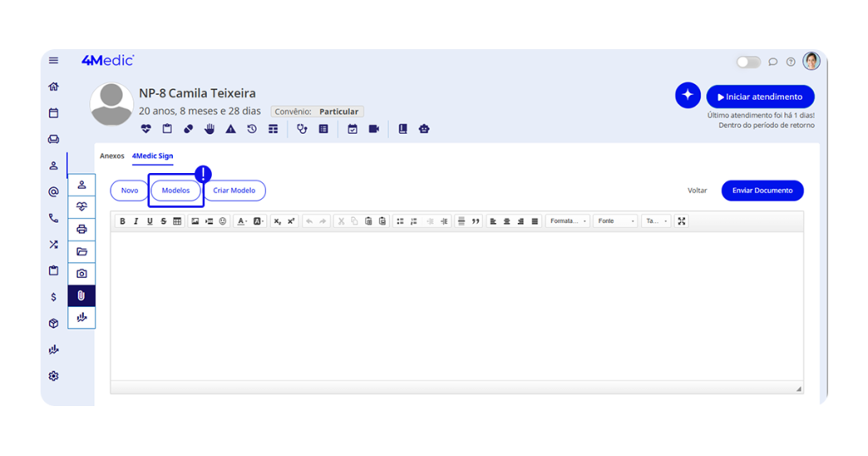This screenshot has width=868, height=456.
Task: Open the couch waiting room icon
Action: point(53,139)
